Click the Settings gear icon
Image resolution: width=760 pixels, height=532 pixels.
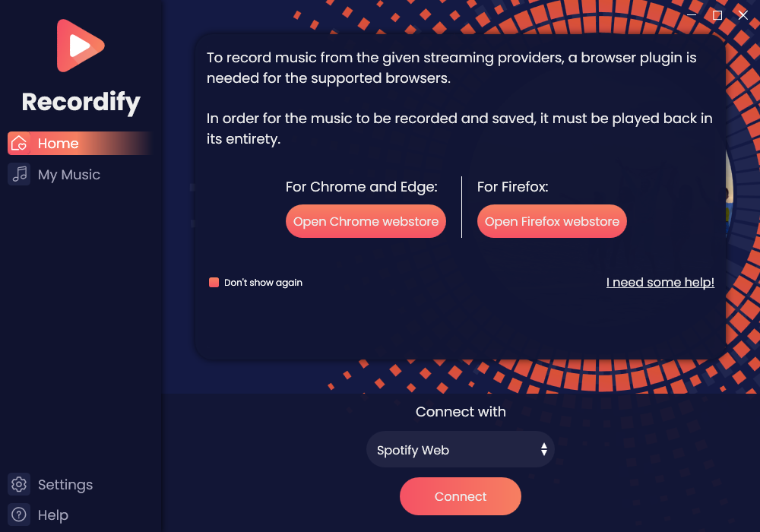coord(20,485)
